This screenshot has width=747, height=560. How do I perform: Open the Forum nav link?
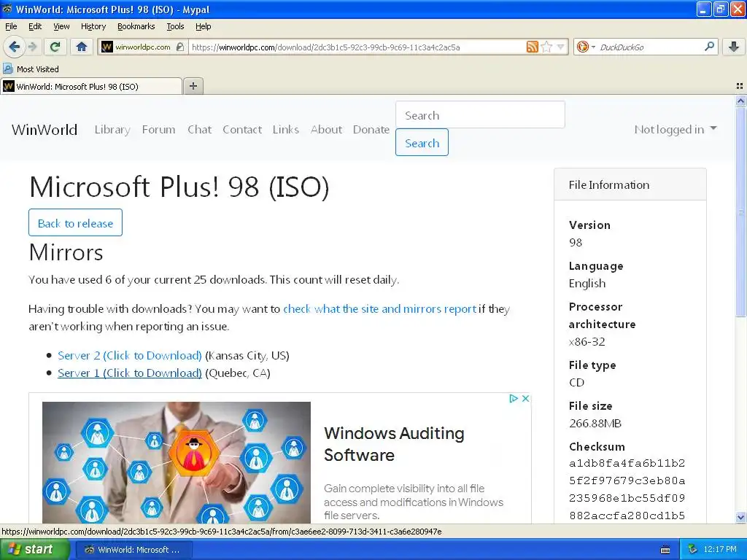click(158, 130)
